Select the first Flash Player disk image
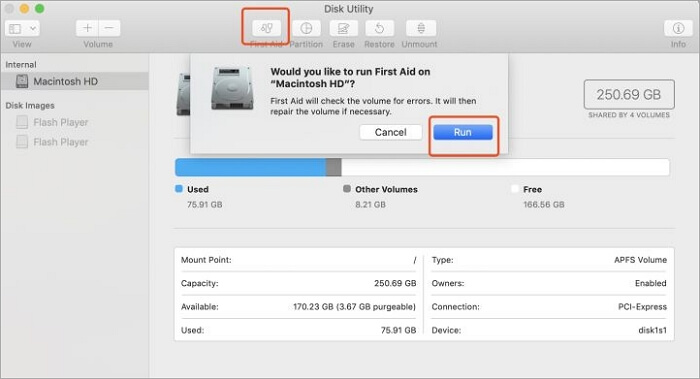This screenshot has width=700, height=379. 61,122
